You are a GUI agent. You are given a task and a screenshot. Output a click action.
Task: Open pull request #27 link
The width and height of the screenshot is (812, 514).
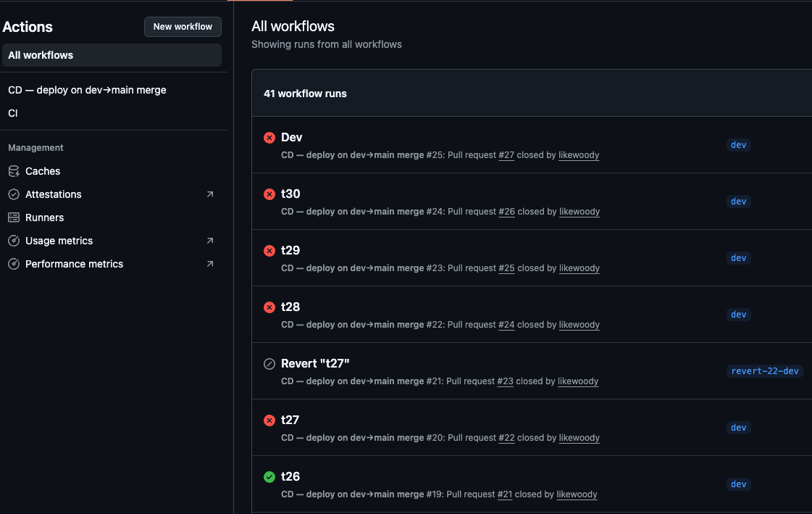point(506,155)
